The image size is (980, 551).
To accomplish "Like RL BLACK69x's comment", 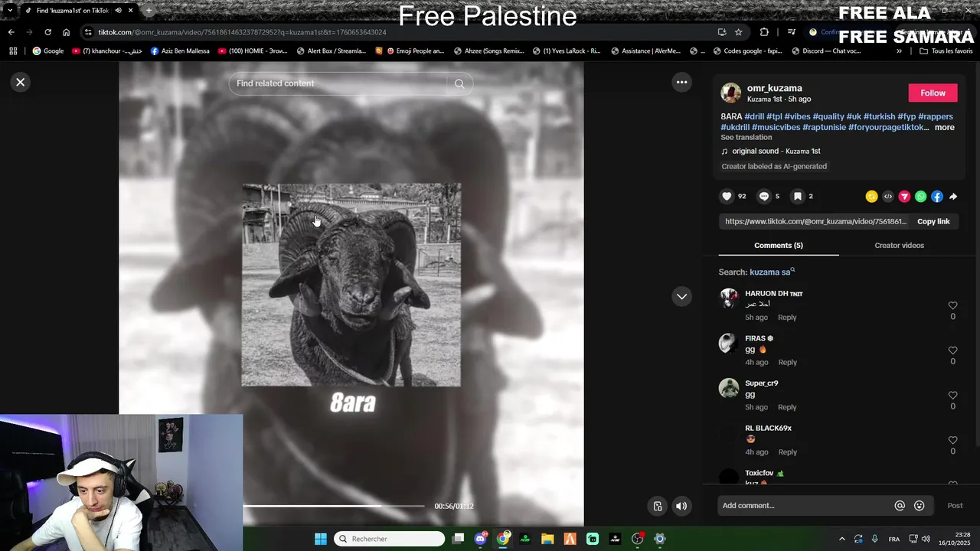I will click(x=952, y=441).
